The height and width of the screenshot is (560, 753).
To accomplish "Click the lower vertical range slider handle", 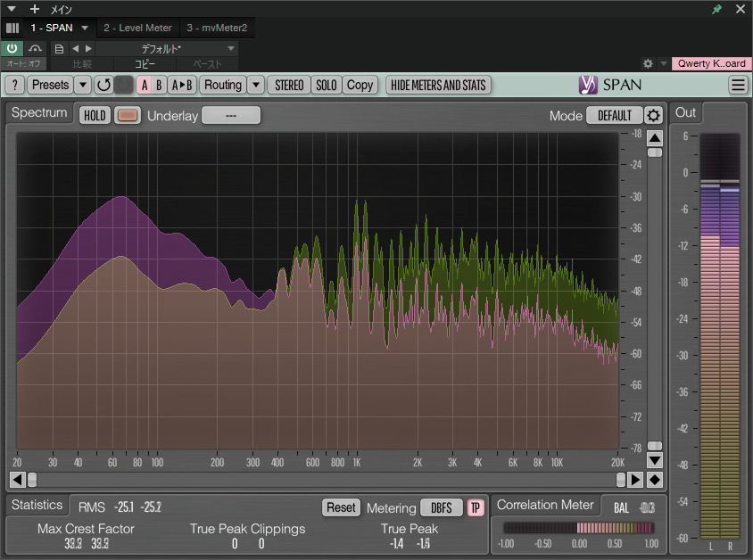I will pos(655,445).
